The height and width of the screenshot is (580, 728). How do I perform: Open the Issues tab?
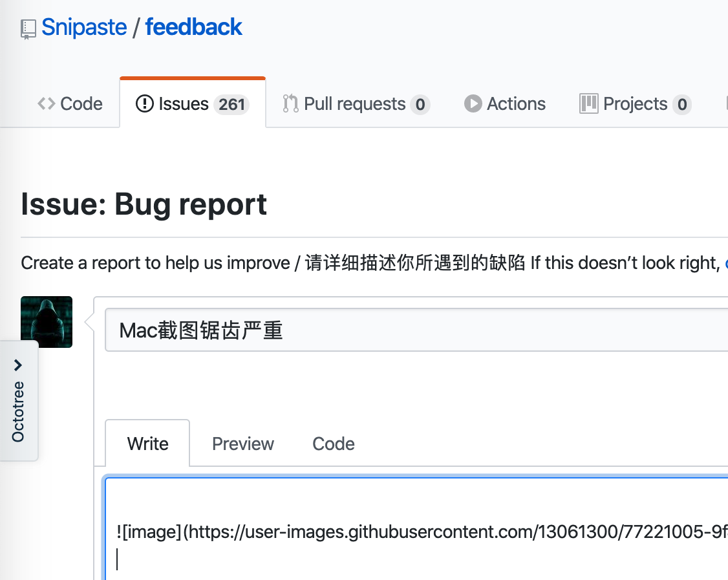(x=183, y=103)
